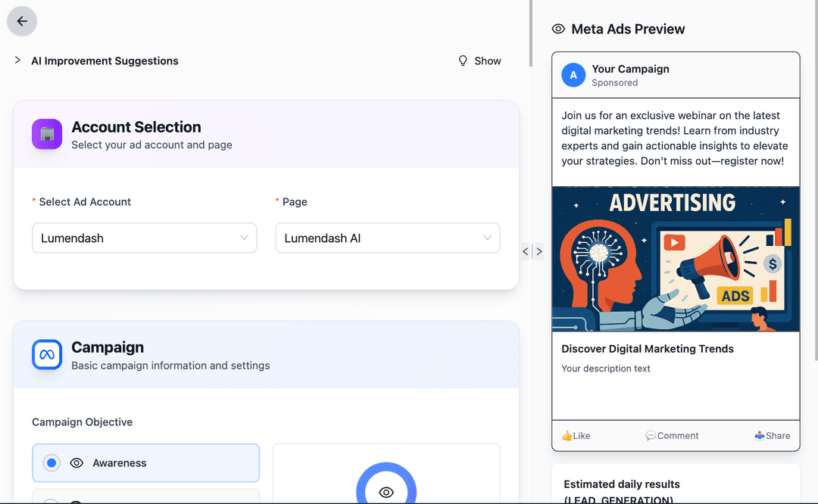Click the lightbulb icon beside Show

click(463, 61)
